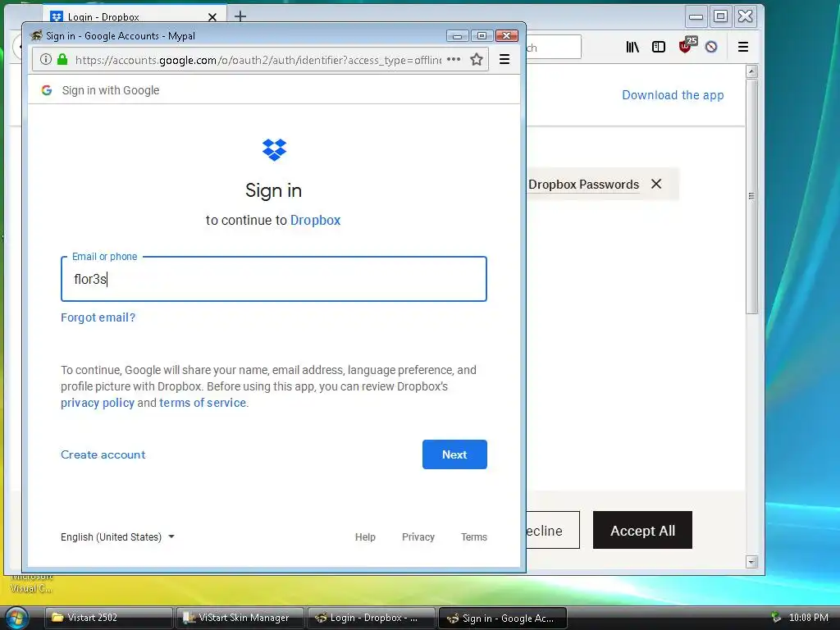840x630 pixels.
Task: Click the Forgot email? link
Action: [x=98, y=317]
